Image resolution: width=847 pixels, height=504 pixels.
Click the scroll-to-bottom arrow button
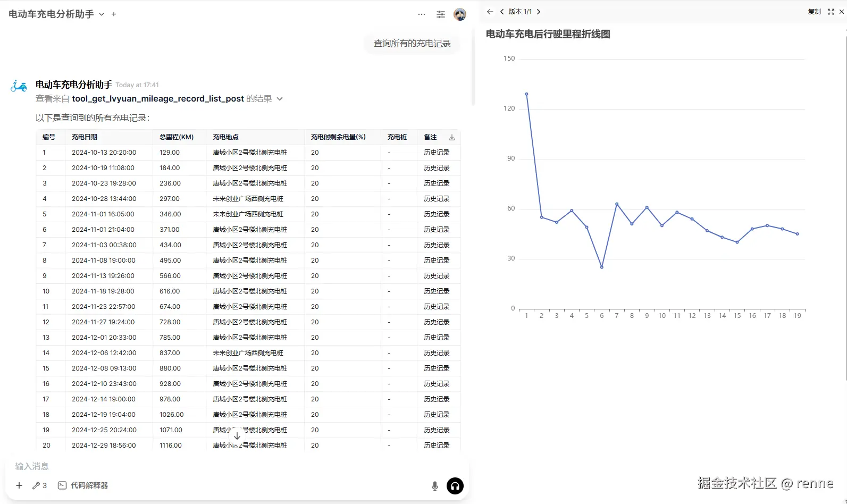pyautogui.click(x=237, y=435)
